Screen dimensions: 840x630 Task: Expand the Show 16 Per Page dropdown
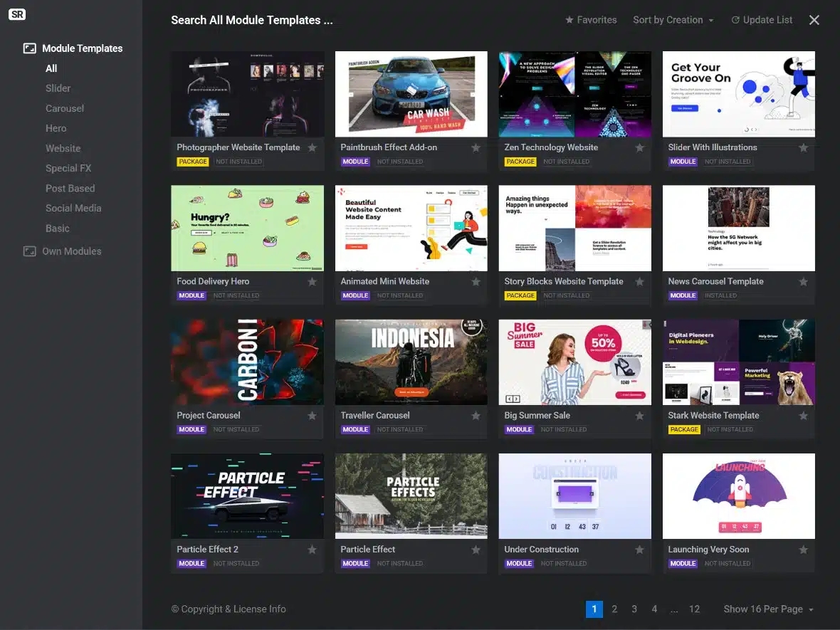[768, 609]
